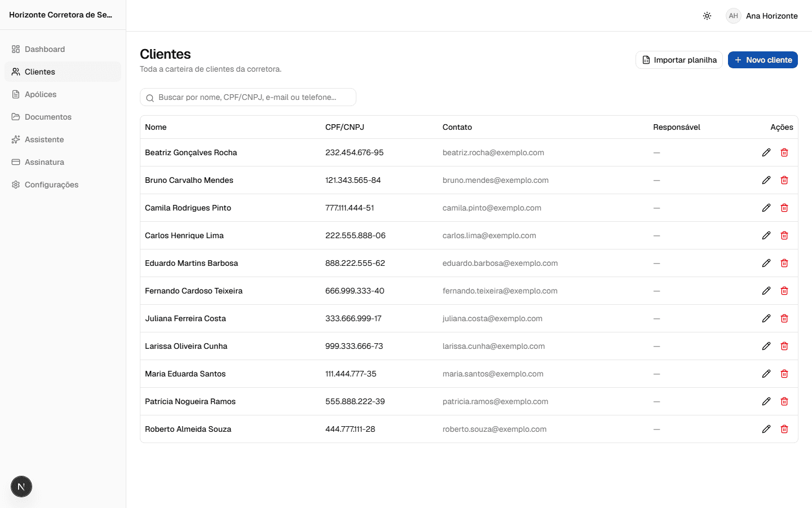Delete Fernando Cardoso Teixeira row
812x508 pixels.
784,291
